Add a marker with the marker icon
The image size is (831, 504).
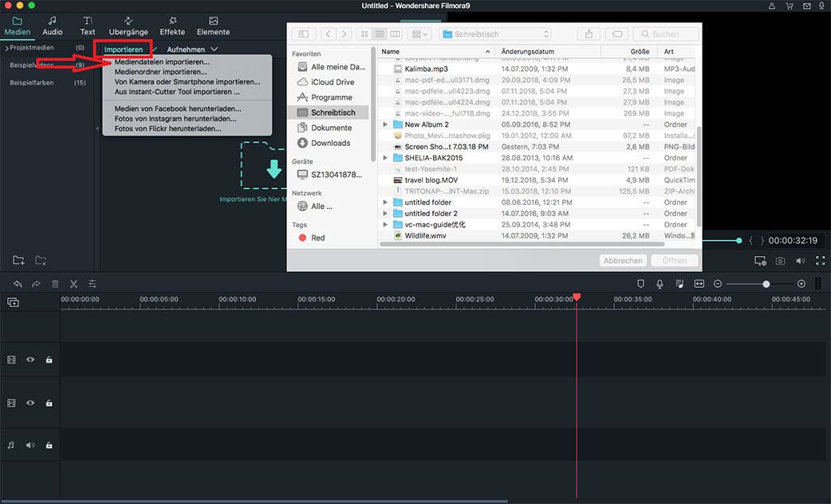click(x=640, y=284)
